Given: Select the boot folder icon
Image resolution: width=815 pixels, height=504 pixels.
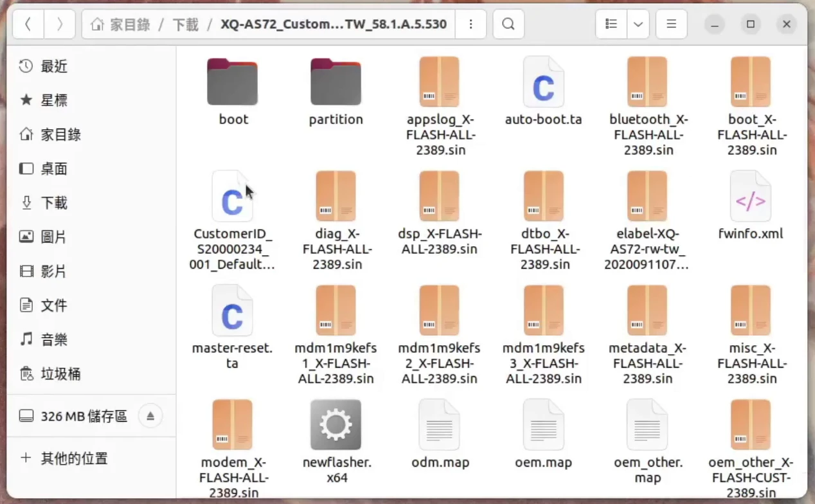Looking at the screenshot, I should 233,82.
